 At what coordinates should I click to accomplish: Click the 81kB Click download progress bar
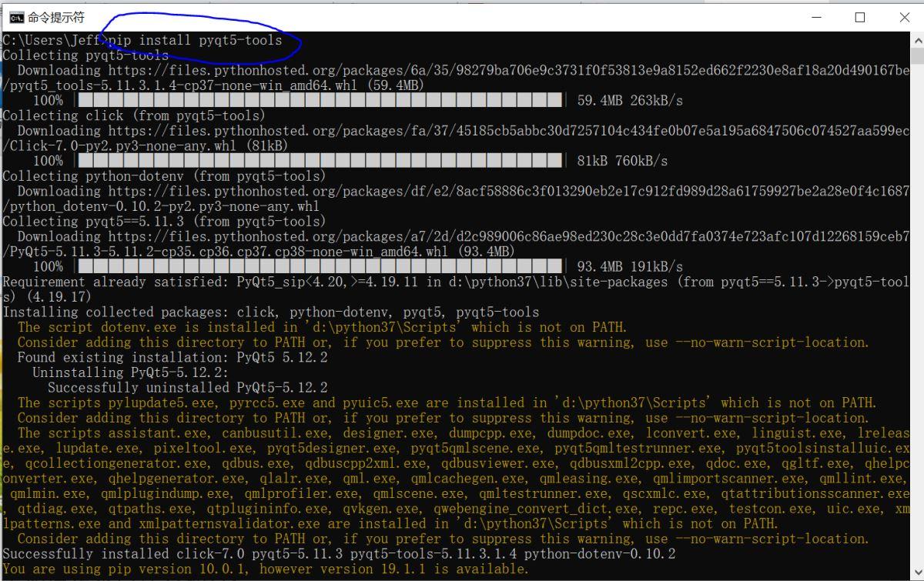(x=320, y=161)
